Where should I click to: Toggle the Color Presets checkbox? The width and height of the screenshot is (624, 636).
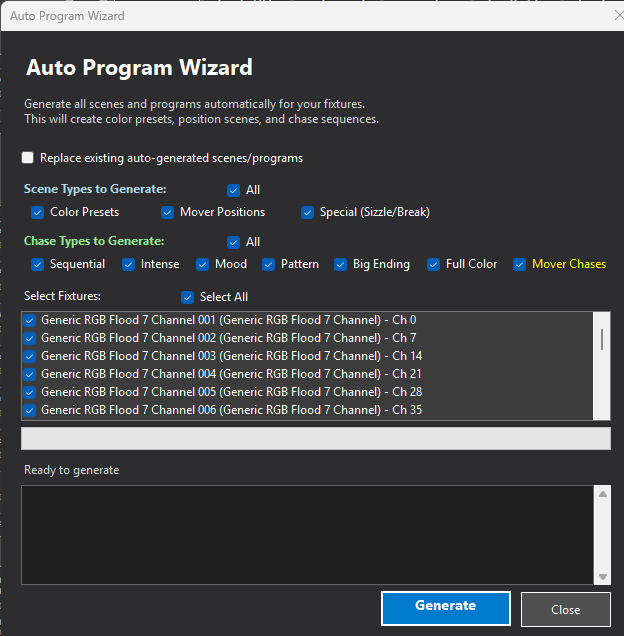[37, 212]
